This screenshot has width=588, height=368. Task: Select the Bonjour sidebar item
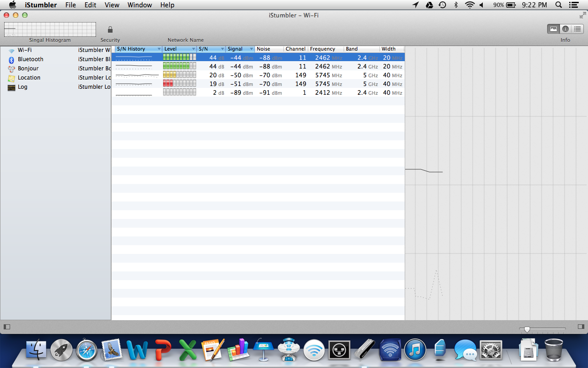click(x=28, y=69)
